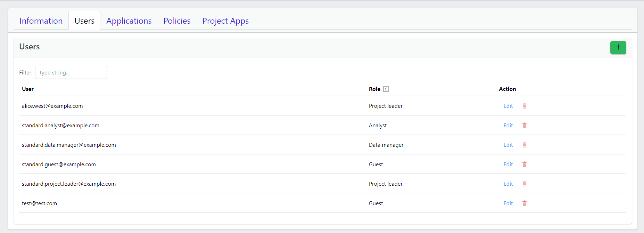This screenshot has width=644, height=233.
Task: Click Edit for standard.analyst@example.com
Action: (508, 125)
